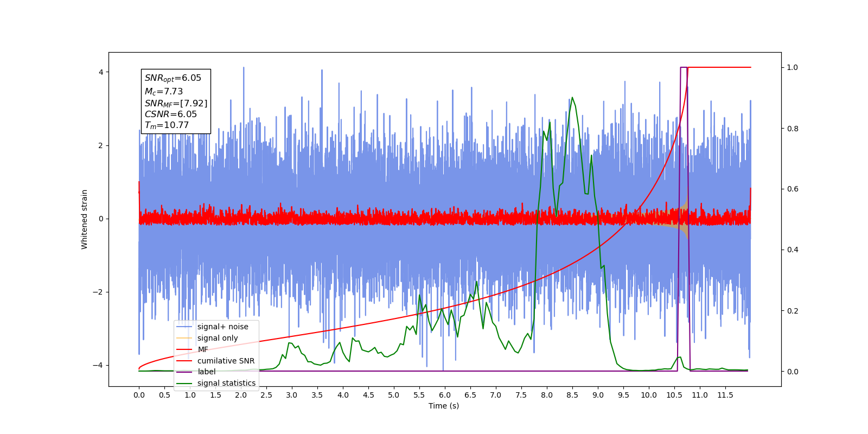Click the Mc=7.73 annotation text
Screen dimensions: 868x434
click(163, 92)
